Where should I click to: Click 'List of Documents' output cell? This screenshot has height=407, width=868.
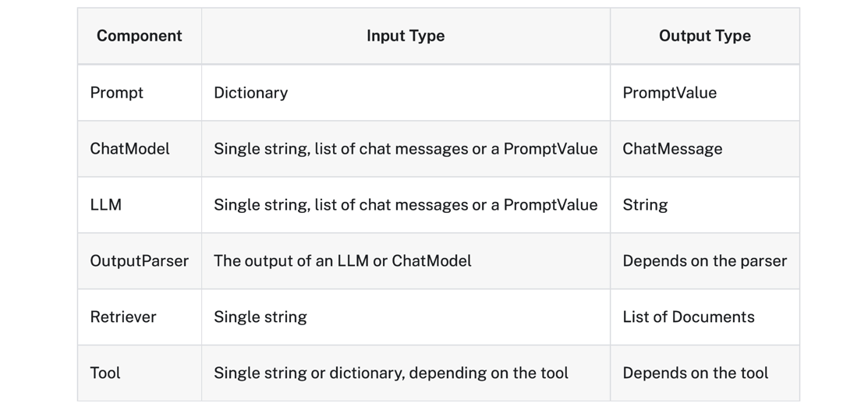[705, 317]
